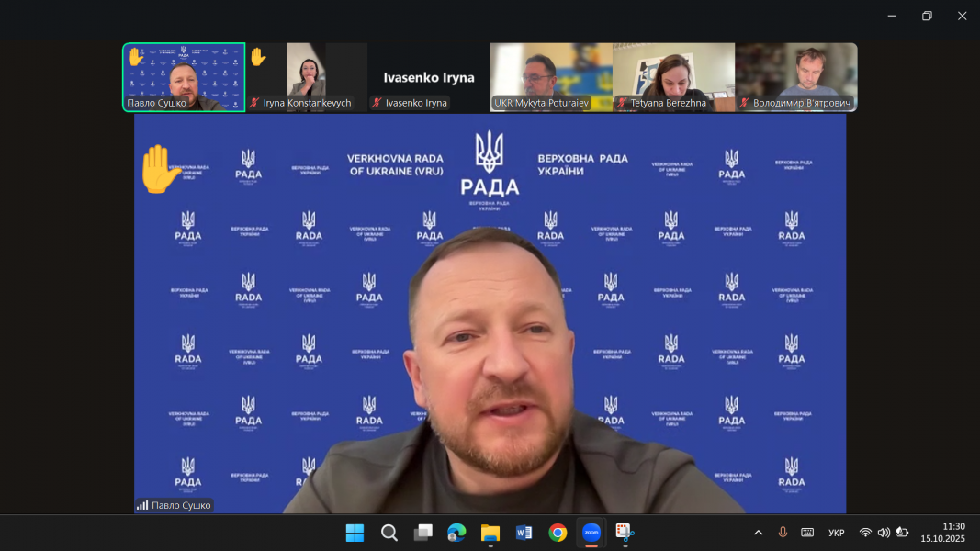
Task: Open File Explorer from the taskbar
Action: click(x=490, y=533)
